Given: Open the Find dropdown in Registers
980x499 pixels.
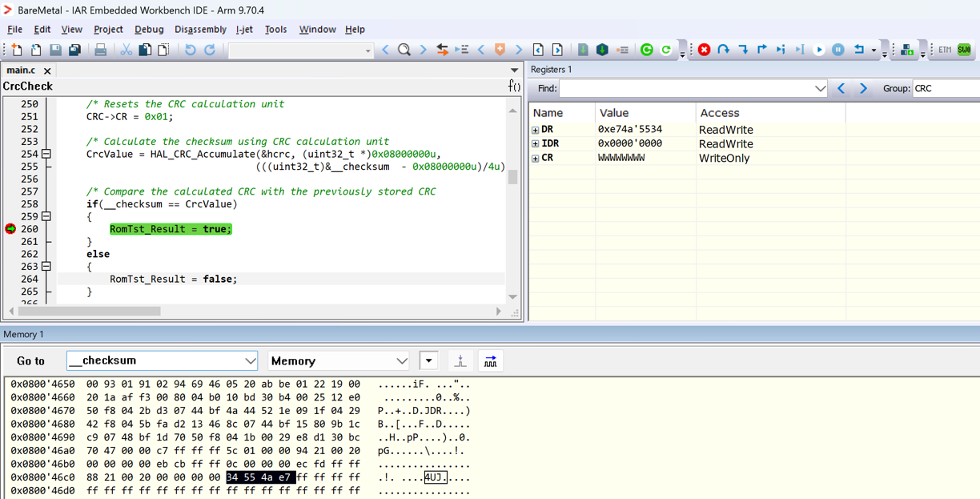Looking at the screenshot, I should 819,88.
